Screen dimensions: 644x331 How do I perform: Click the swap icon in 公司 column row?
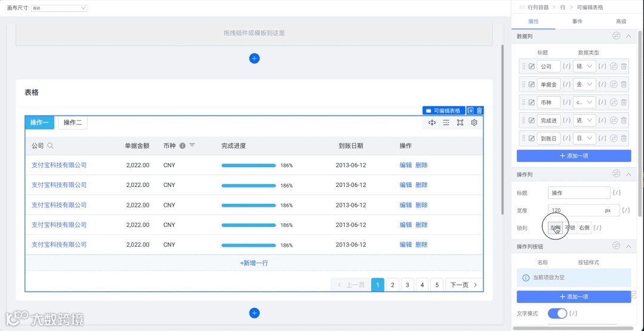[614, 66]
